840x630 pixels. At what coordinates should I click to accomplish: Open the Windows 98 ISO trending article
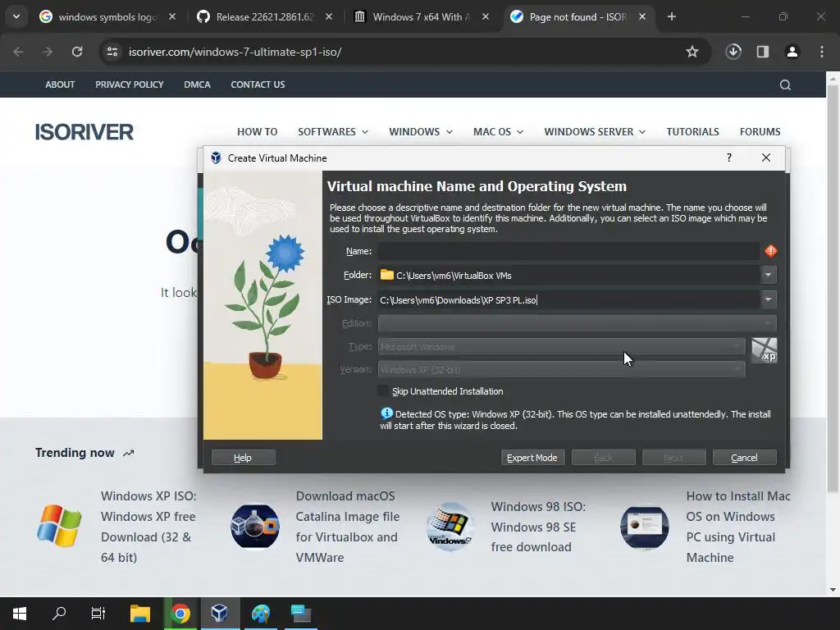(538, 527)
